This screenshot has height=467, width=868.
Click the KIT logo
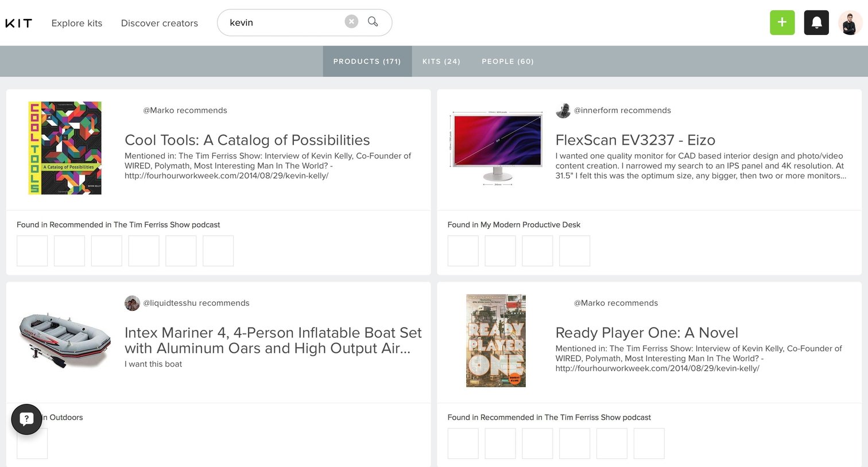tap(19, 23)
